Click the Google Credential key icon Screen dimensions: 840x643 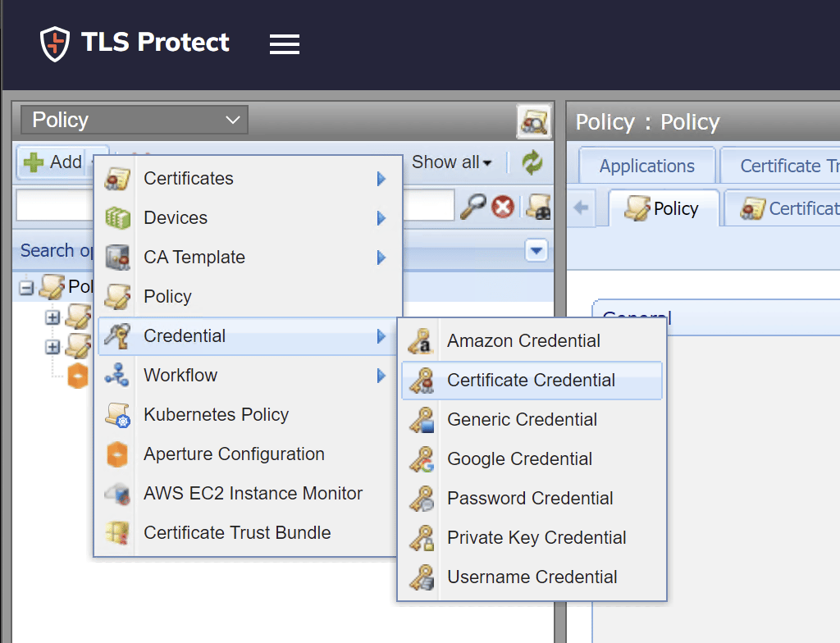[422, 459]
